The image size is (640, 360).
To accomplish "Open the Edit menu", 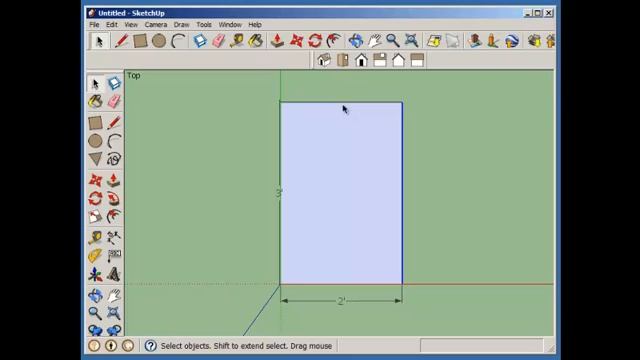I will coord(112,24).
